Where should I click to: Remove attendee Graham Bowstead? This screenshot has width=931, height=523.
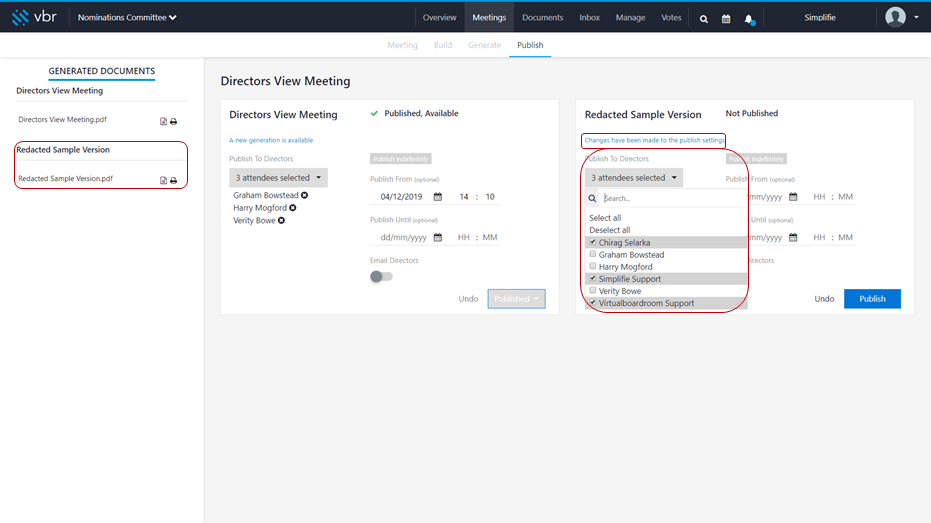(305, 195)
